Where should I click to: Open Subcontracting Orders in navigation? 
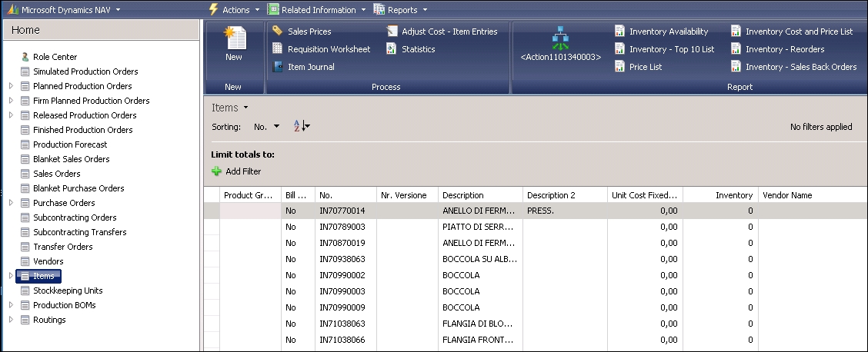(x=75, y=218)
